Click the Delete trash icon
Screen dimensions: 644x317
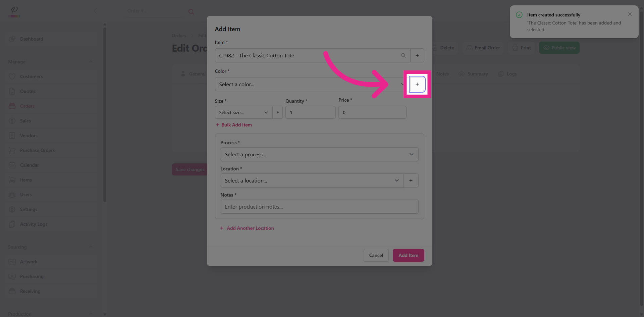(x=435, y=48)
